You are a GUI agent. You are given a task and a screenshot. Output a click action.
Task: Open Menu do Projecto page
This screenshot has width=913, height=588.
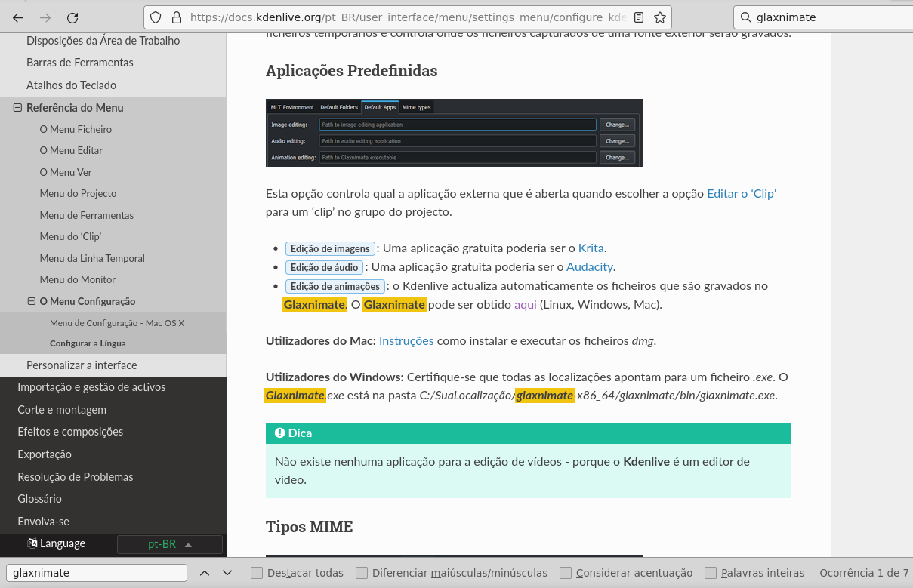(78, 193)
